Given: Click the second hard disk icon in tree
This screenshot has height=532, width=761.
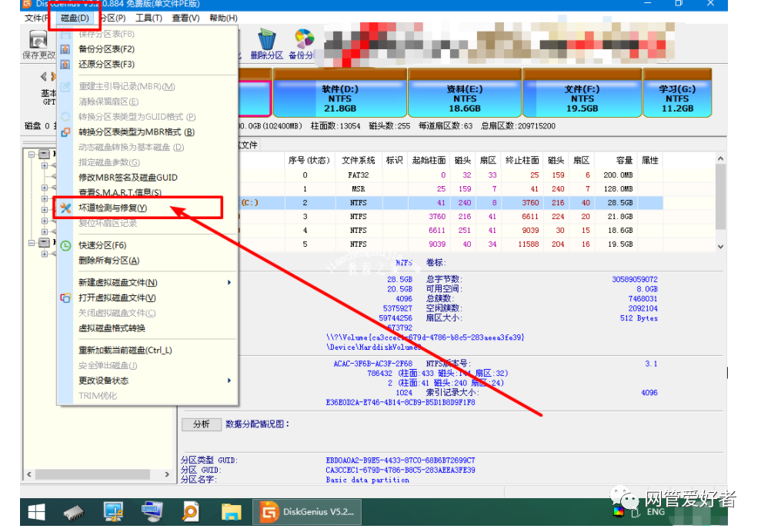Looking at the screenshot, I should pyautogui.click(x=44, y=242).
